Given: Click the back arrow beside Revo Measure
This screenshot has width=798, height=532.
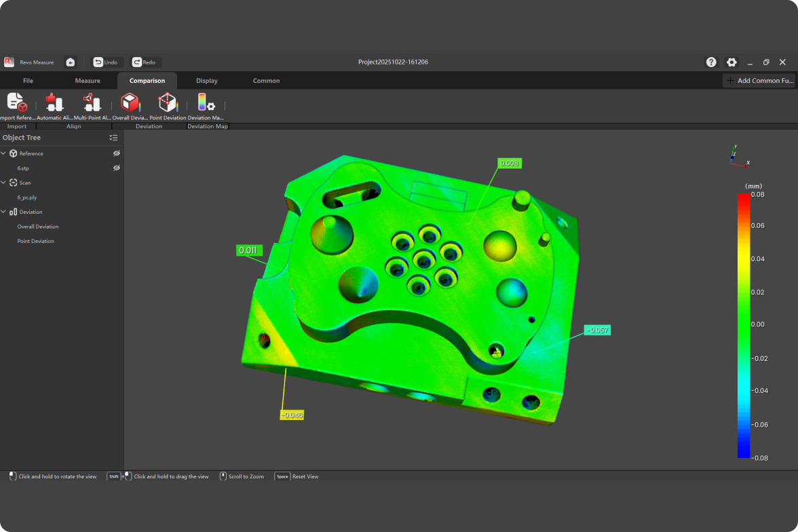Looking at the screenshot, I should 71,62.
